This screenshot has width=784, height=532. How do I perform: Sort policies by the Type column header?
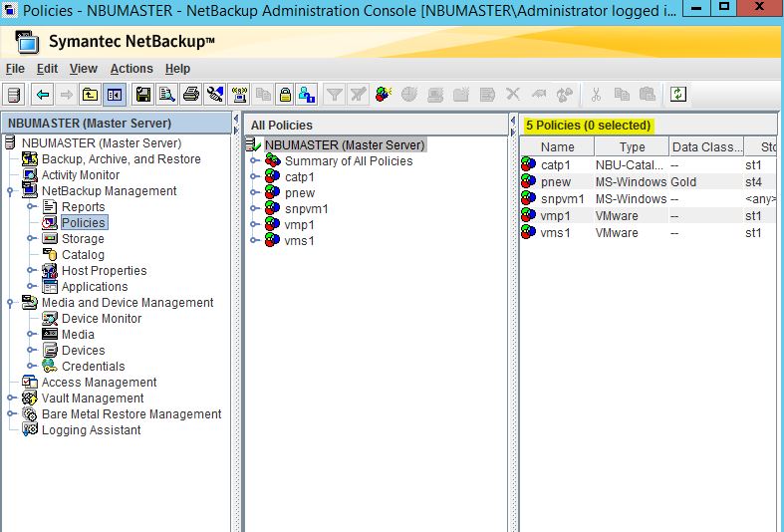pyautogui.click(x=632, y=147)
